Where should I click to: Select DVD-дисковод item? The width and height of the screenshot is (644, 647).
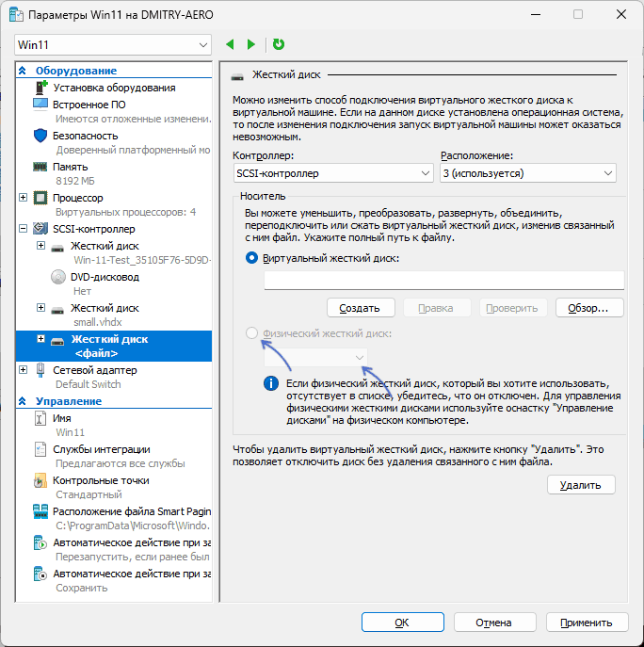(105, 277)
